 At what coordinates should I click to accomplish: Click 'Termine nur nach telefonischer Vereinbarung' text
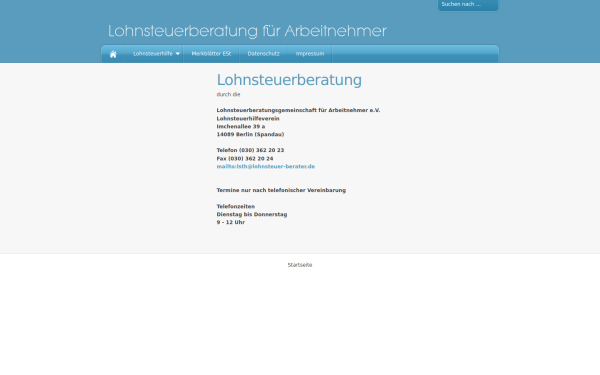[281, 190]
